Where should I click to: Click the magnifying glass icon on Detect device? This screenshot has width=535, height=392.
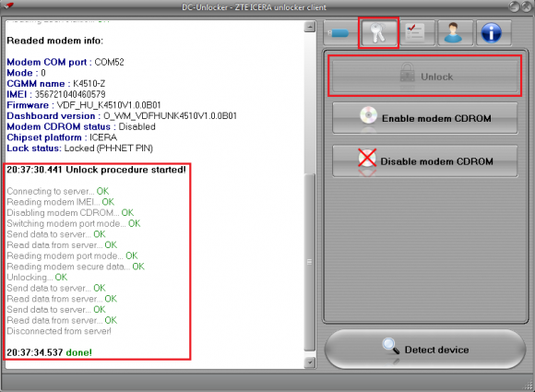point(391,346)
